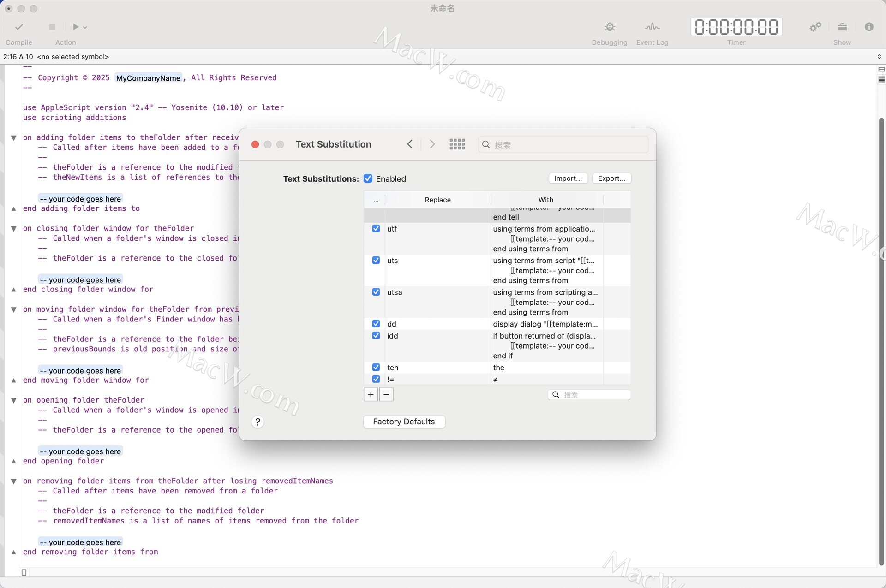Uncheck the != substitution checkbox
The height and width of the screenshot is (588, 886).
pos(376,379)
